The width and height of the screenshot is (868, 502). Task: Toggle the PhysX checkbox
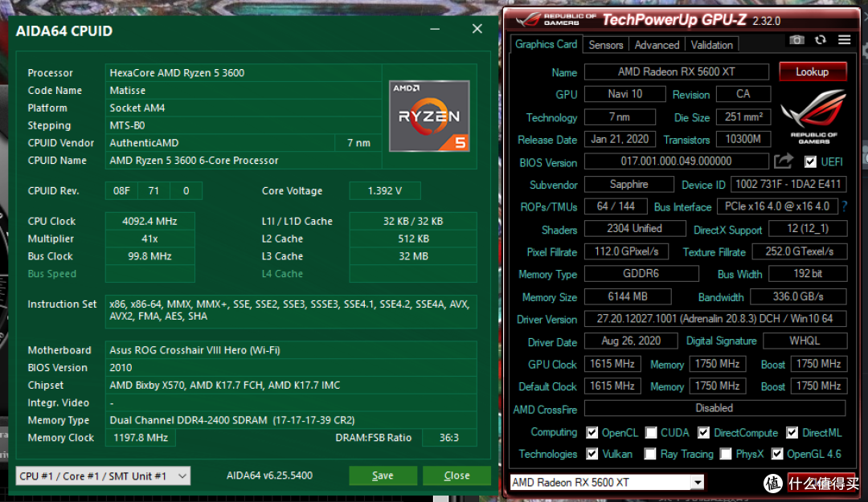click(x=725, y=454)
